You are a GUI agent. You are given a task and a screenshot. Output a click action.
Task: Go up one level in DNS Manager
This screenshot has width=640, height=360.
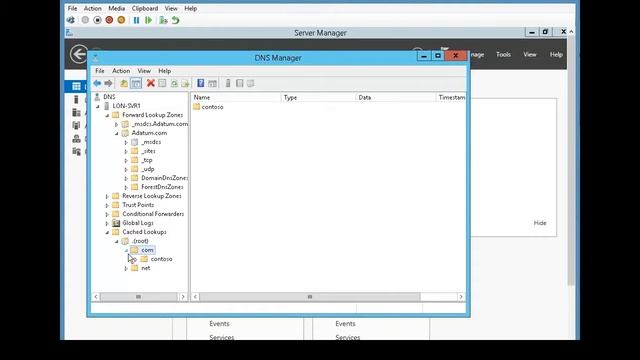[124, 83]
